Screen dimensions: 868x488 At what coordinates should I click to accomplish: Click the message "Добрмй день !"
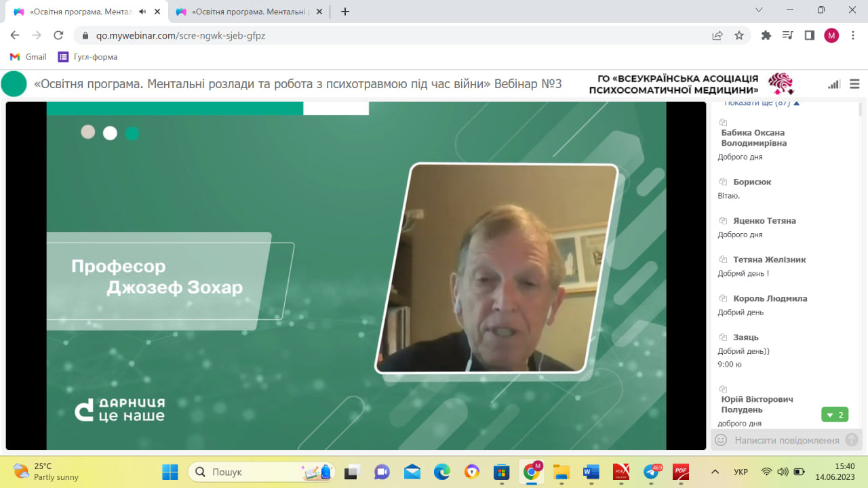click(x=743, y=273)
